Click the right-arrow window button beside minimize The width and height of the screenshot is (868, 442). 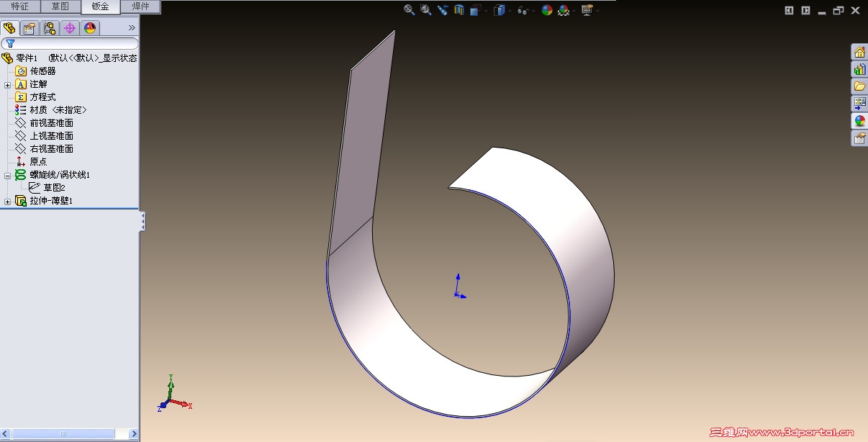tap(805, 10)
